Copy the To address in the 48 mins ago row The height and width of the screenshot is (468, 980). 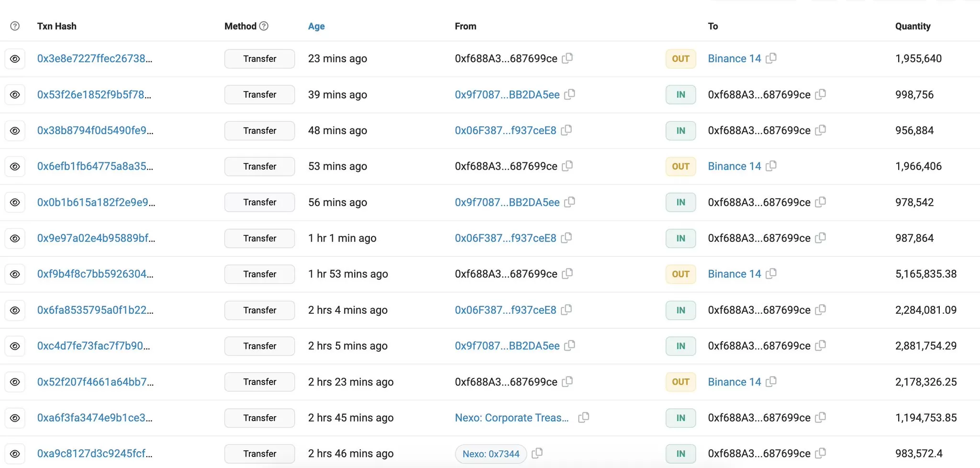820,130
